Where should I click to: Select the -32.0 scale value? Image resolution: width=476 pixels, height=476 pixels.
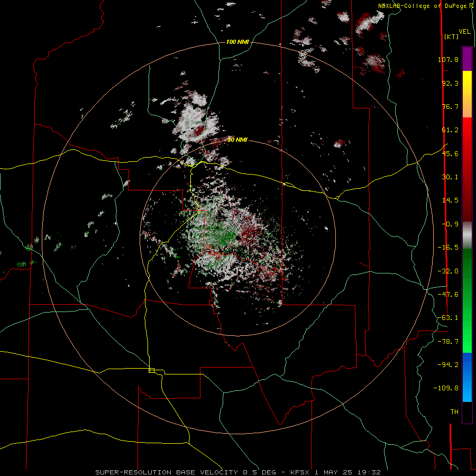[x=448, y=271]
